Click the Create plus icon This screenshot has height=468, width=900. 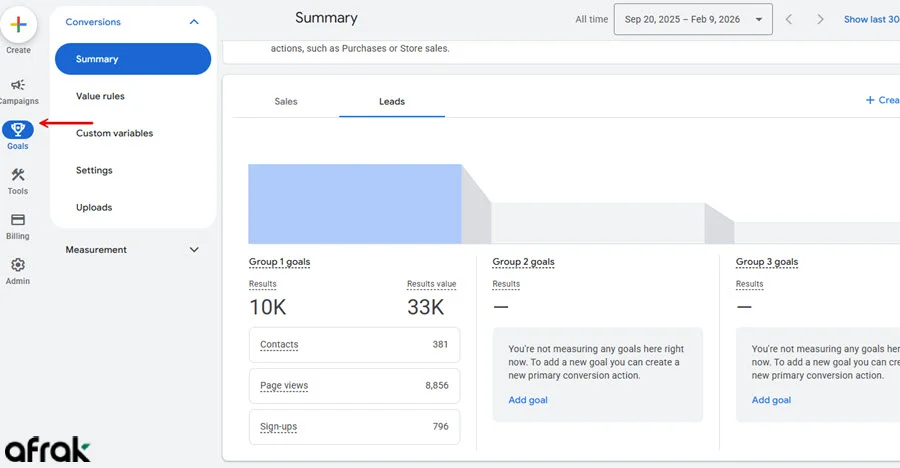pos(18,25)
